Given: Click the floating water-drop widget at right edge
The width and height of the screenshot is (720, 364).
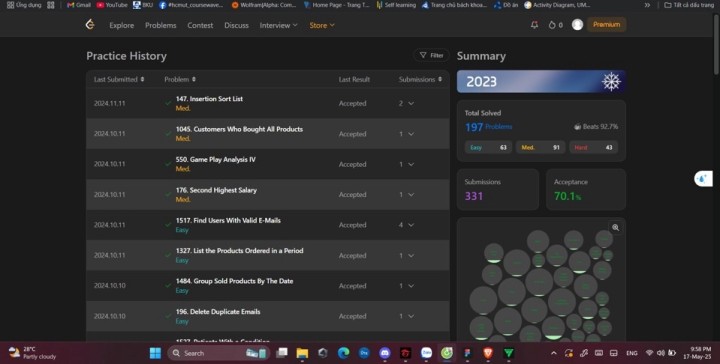Looking at the screenshot, I should pos(703,179).
